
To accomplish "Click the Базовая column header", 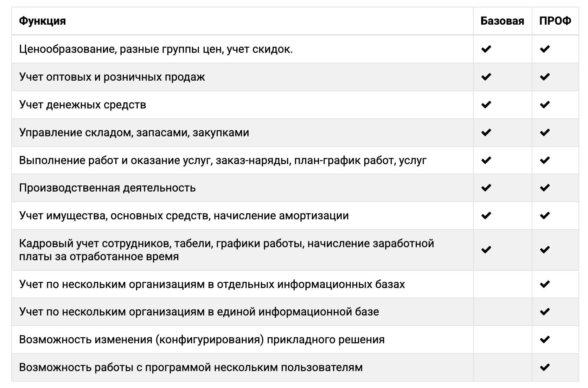I will coord(502,21).
